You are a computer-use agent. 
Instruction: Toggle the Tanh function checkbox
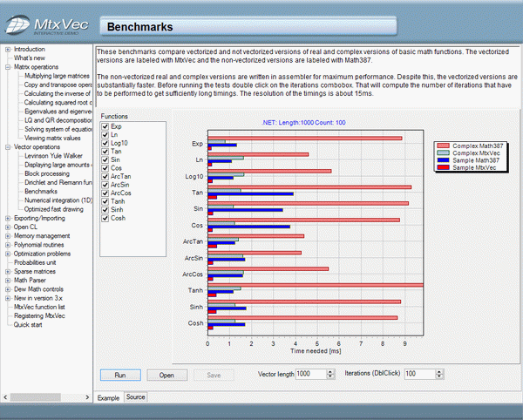point(105,201)
